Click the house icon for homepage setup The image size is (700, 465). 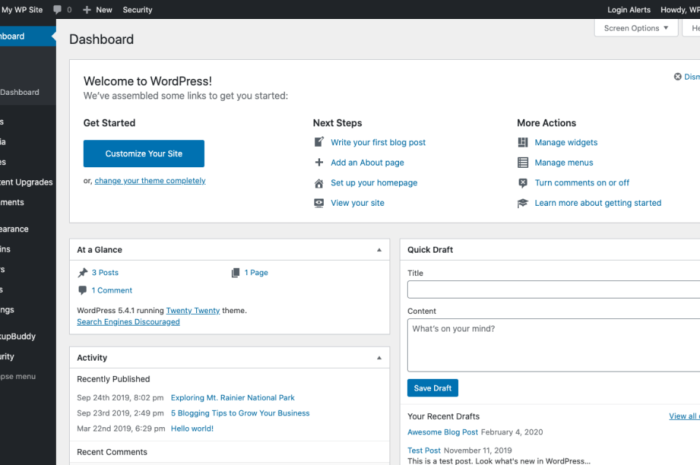pyautogui.click(x=319, y=183)
